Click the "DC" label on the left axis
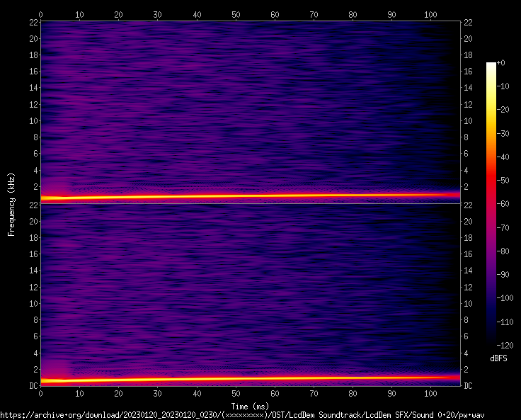521x420 pixels. point(33,386)
